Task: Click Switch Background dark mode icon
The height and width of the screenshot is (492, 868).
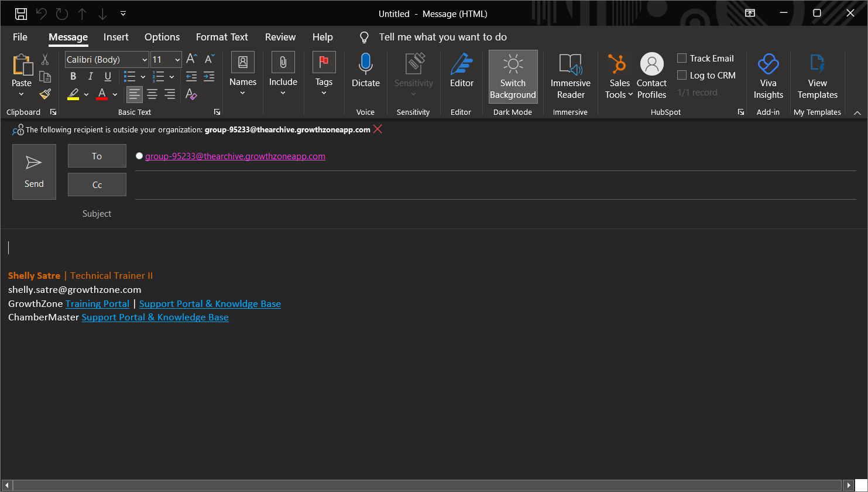Action: coord(513,66)
